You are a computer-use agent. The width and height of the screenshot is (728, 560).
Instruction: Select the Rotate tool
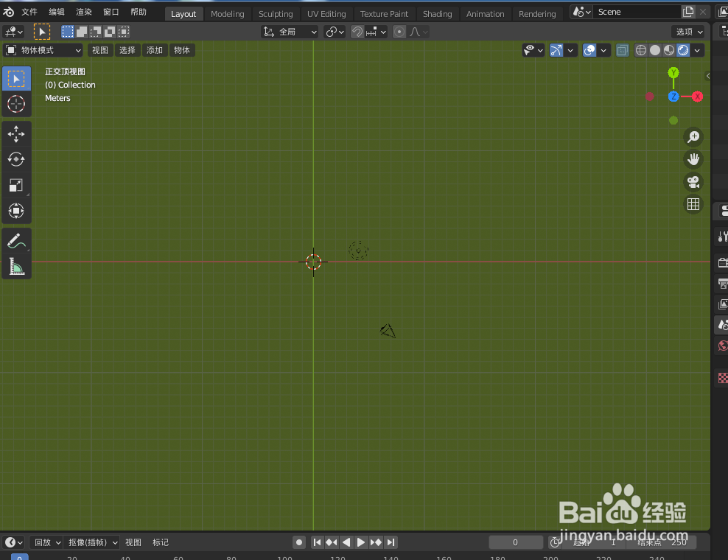(16, 159)
